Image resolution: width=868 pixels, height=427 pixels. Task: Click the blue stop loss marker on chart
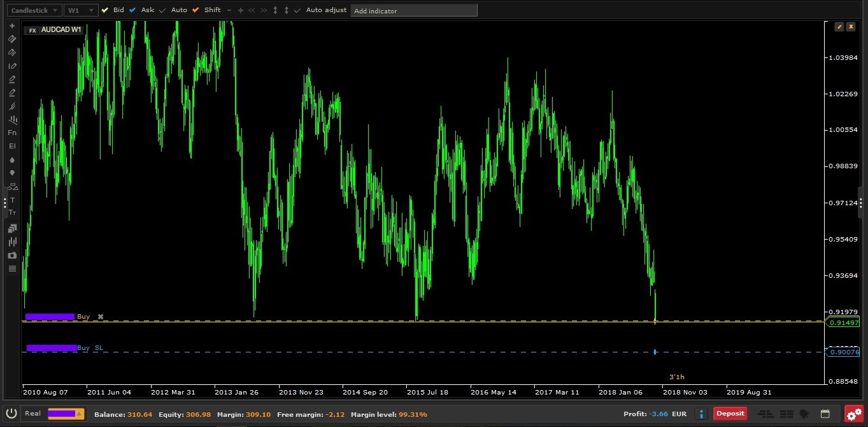point(655,352)
